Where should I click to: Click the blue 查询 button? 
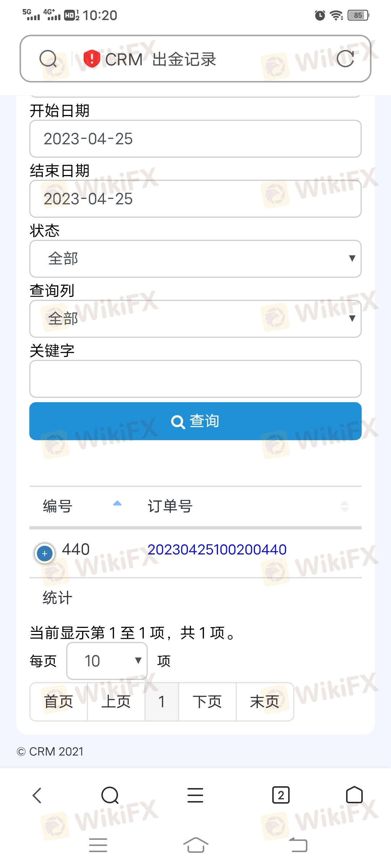195,421
